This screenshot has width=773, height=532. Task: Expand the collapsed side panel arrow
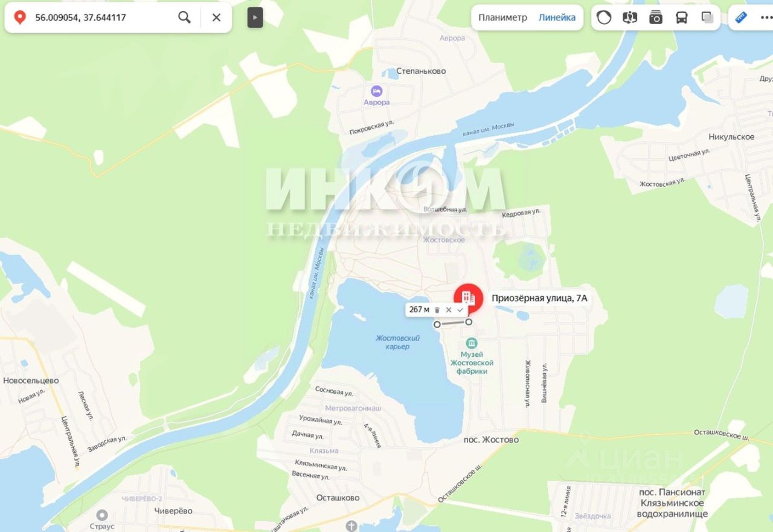255,18
